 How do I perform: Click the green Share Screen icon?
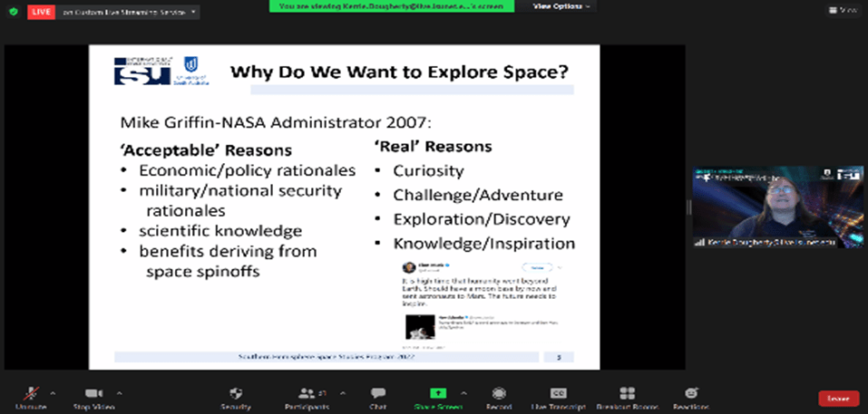(x=438, y=393)
